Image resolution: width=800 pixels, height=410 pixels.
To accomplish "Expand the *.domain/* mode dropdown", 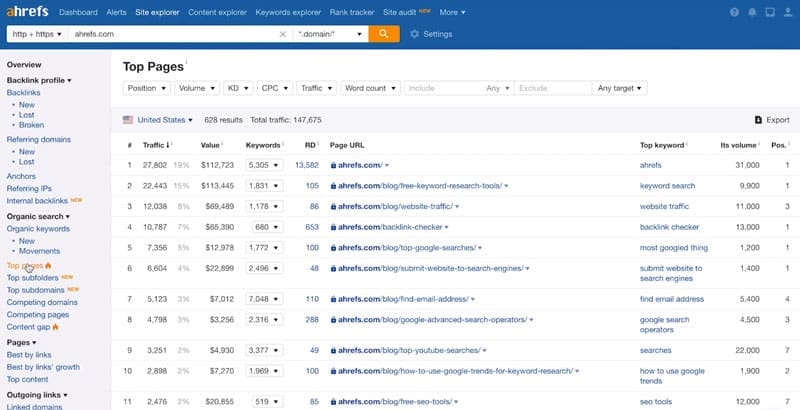I will (331, 34).
